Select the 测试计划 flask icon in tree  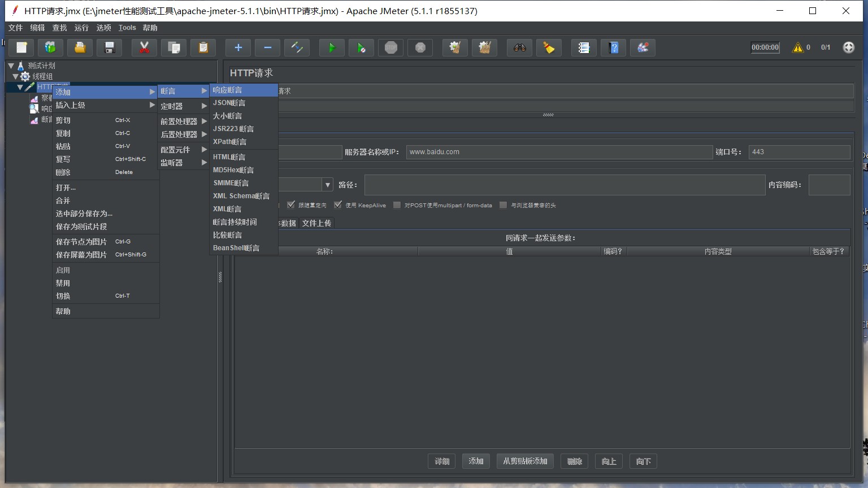(20, 66)
